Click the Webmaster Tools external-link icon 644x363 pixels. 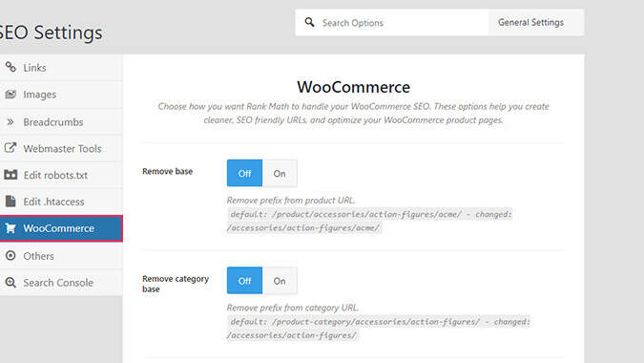10,147
